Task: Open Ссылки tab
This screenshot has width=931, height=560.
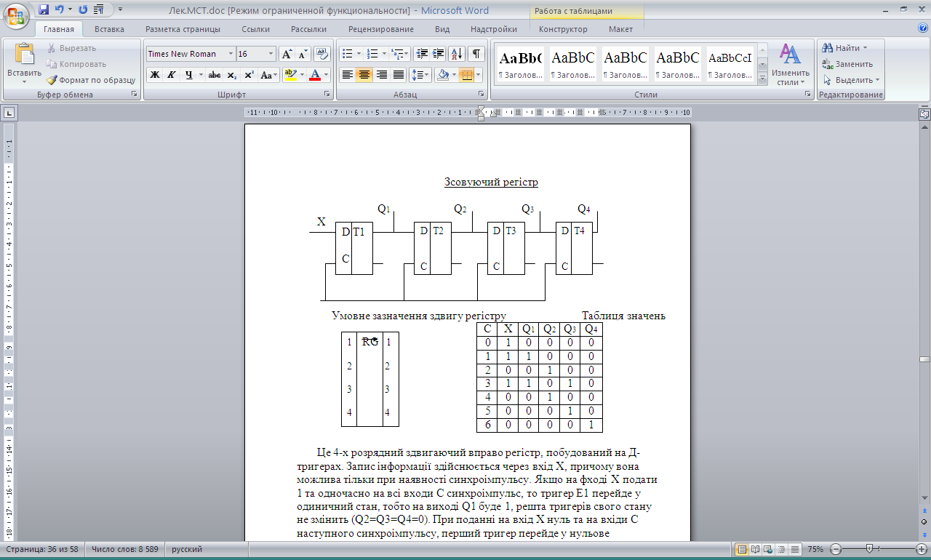Action: pos(256,29)
